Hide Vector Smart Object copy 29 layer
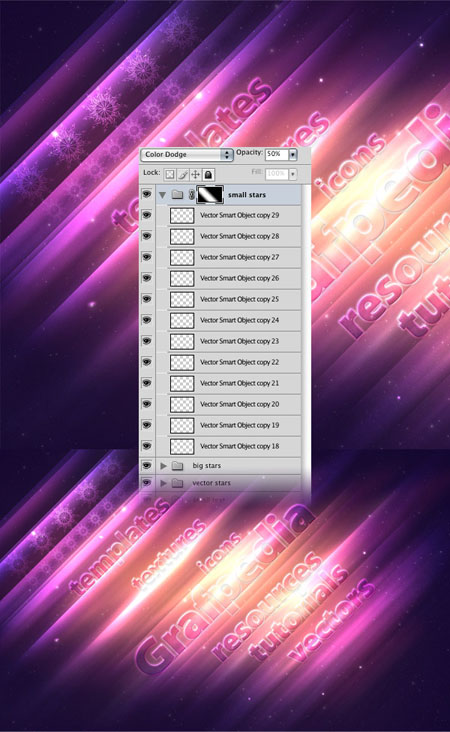 147,215
